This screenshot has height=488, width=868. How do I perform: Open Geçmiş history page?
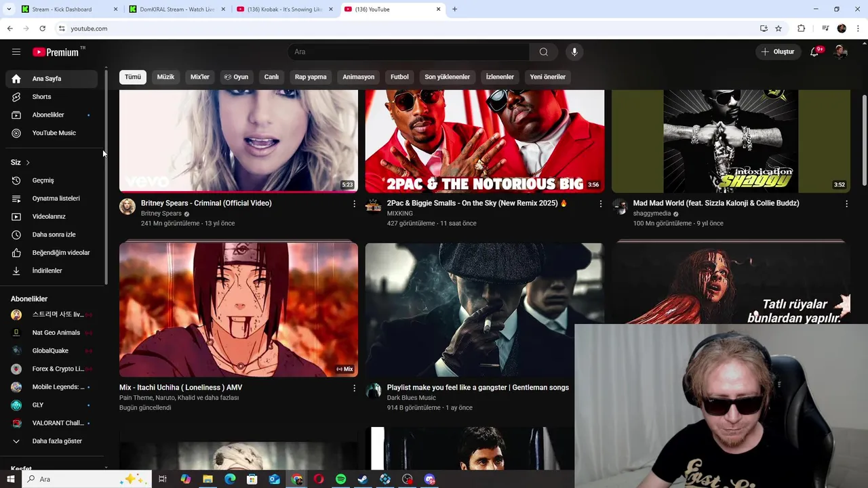click(x=52, y=180)
